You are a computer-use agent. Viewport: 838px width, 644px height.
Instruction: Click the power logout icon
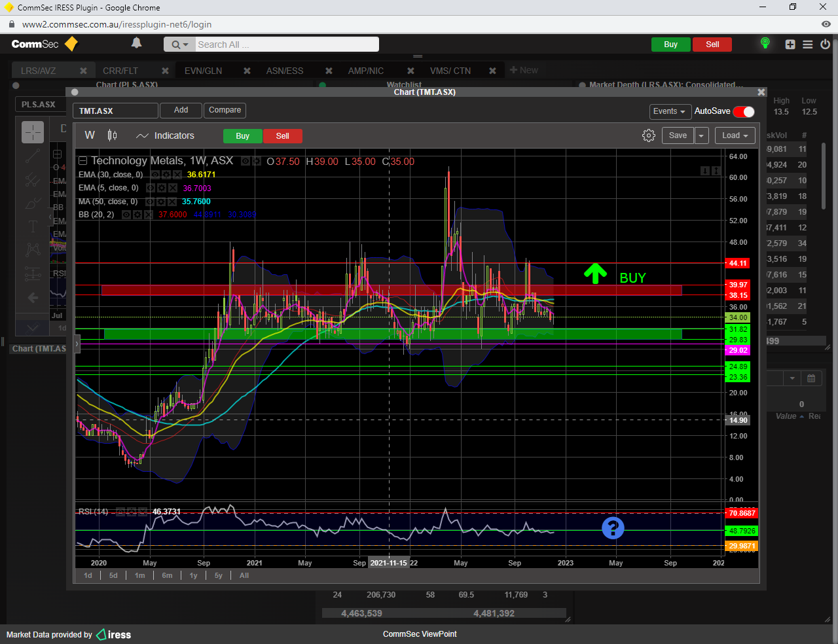pyautogui.click(x=825, y=45)
